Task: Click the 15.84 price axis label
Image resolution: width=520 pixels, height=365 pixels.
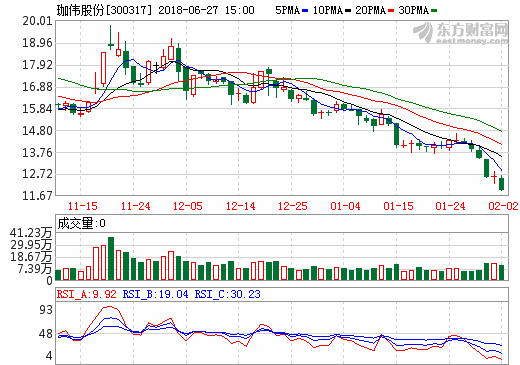Action: [38, 109]
